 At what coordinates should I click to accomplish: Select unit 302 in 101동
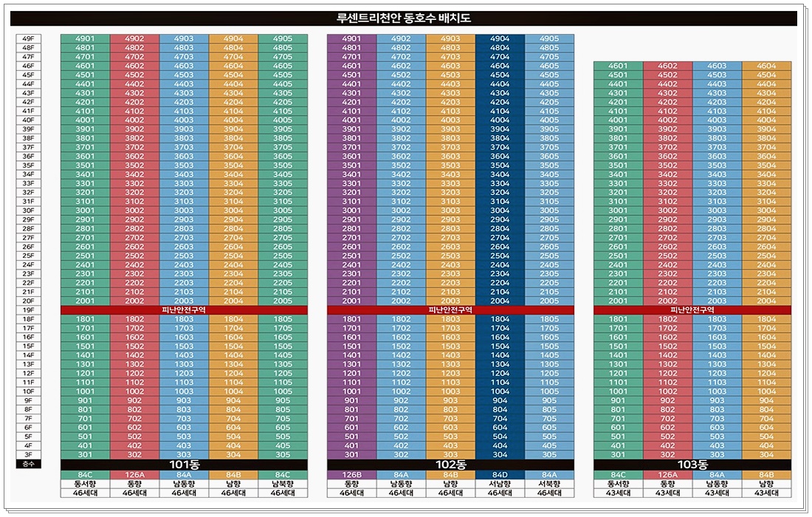(134, 454)
